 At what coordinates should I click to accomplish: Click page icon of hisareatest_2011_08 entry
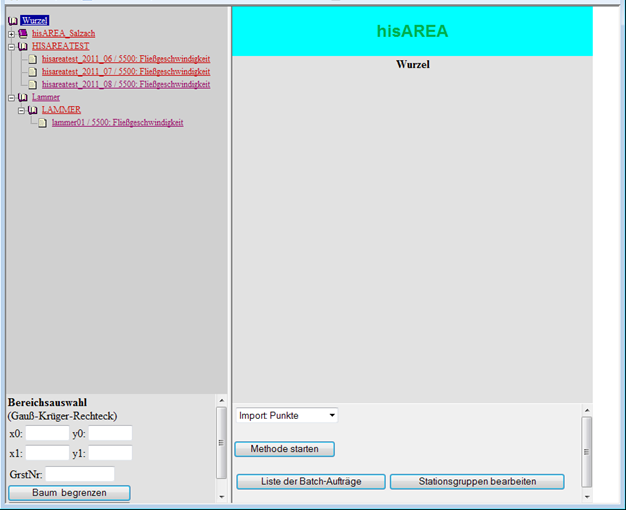tap(33, 85)
